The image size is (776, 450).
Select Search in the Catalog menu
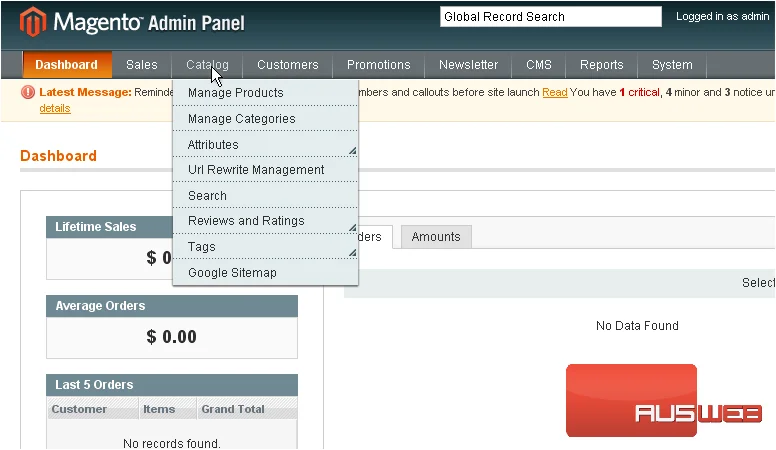pos(265,195)
